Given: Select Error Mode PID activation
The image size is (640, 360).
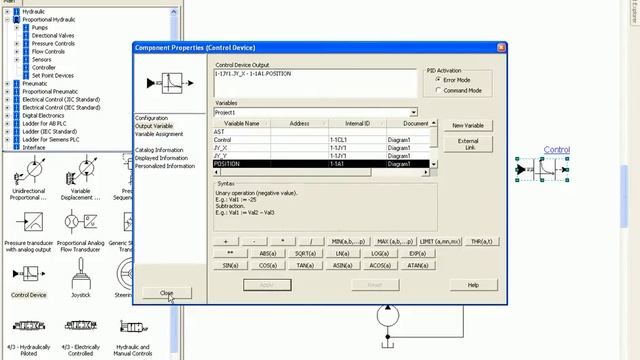Looking at the screenshot, I should click(x=438, y=80).
